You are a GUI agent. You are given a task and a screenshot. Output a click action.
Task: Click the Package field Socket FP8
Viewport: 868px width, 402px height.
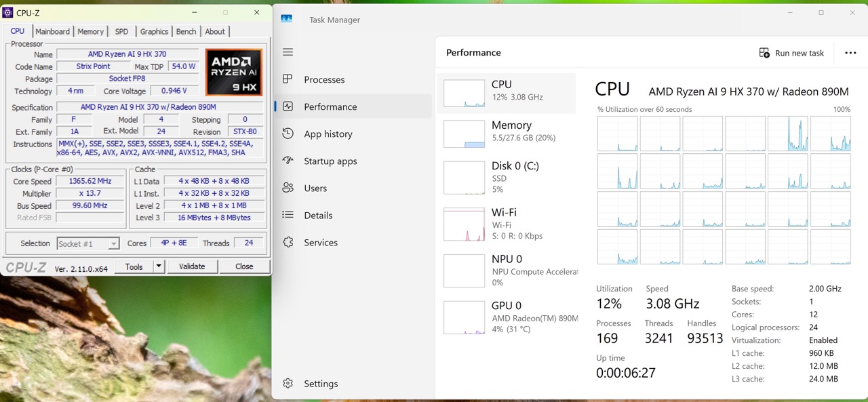pyautogui.click(x=127, y=79)
